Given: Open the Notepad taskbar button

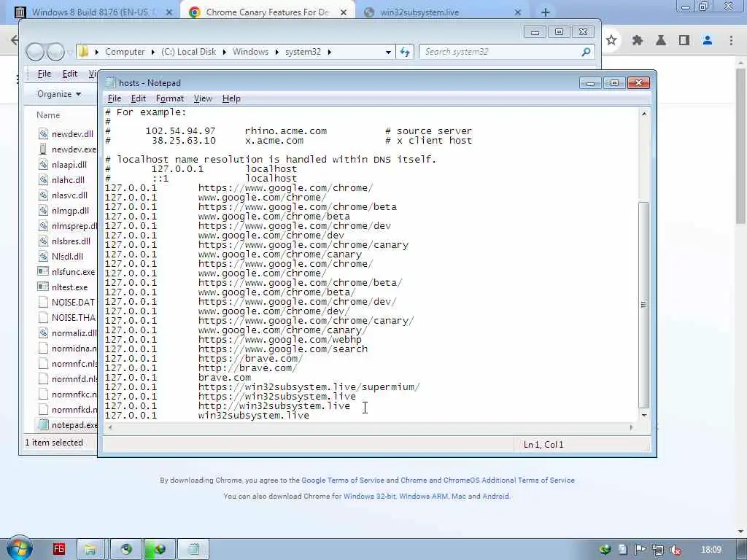Looking at the screenshot, I should 193,549.
